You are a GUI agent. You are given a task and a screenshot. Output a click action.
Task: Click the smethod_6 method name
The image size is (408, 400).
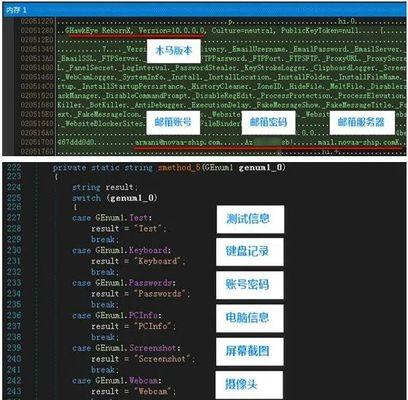tap(179, 168)
